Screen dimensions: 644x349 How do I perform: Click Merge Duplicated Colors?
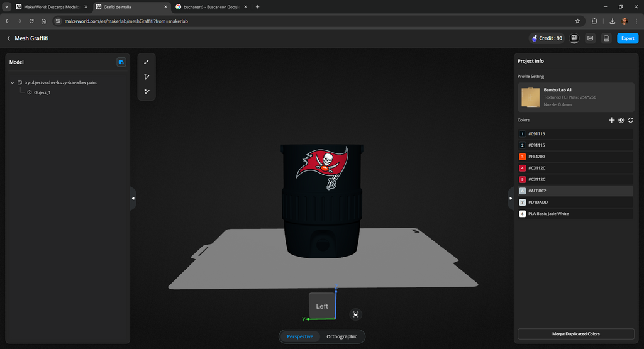click(576, 334)
